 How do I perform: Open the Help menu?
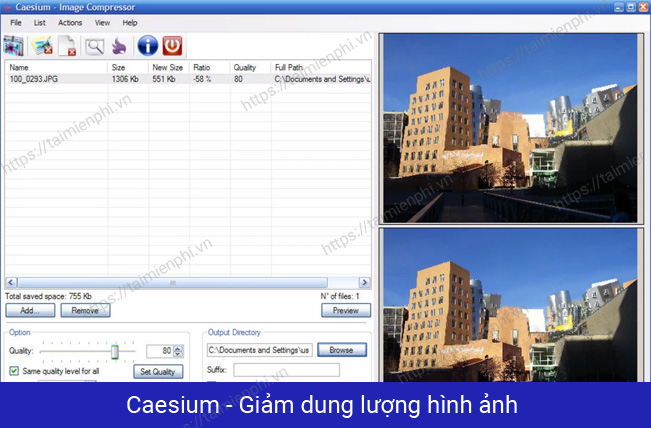[130, 23]
